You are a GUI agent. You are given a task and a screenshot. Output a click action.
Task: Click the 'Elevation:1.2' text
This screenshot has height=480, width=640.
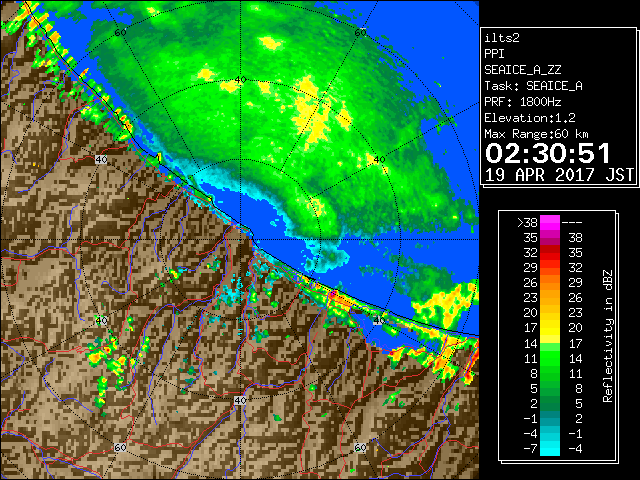click(530, 118)
